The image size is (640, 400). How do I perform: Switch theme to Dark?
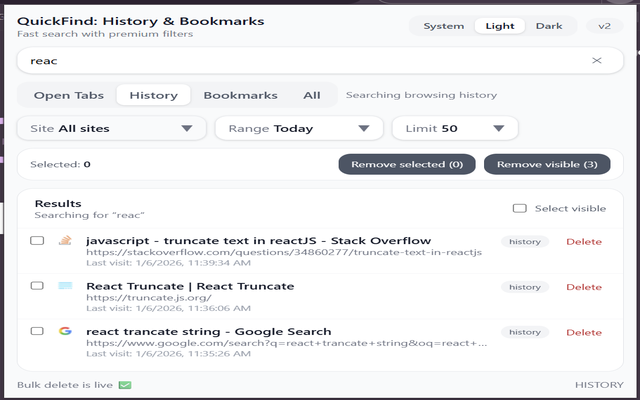point(549,26)
